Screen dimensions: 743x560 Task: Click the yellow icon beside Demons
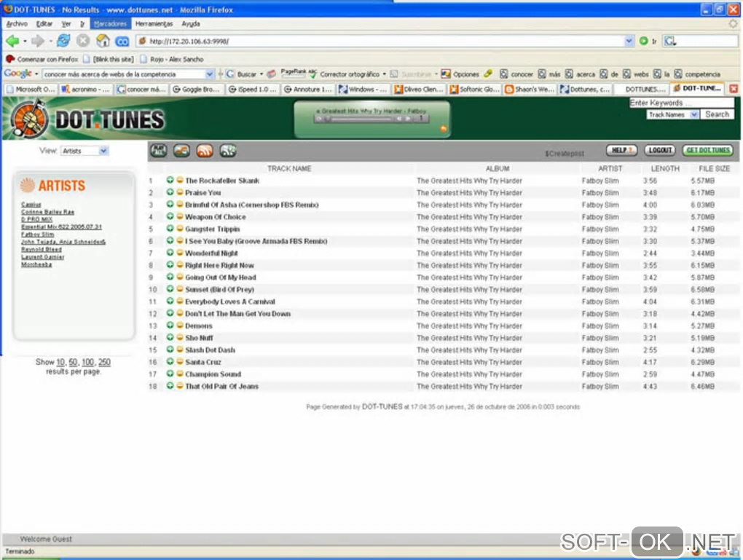pyautogui.click(x=180, y=326)
